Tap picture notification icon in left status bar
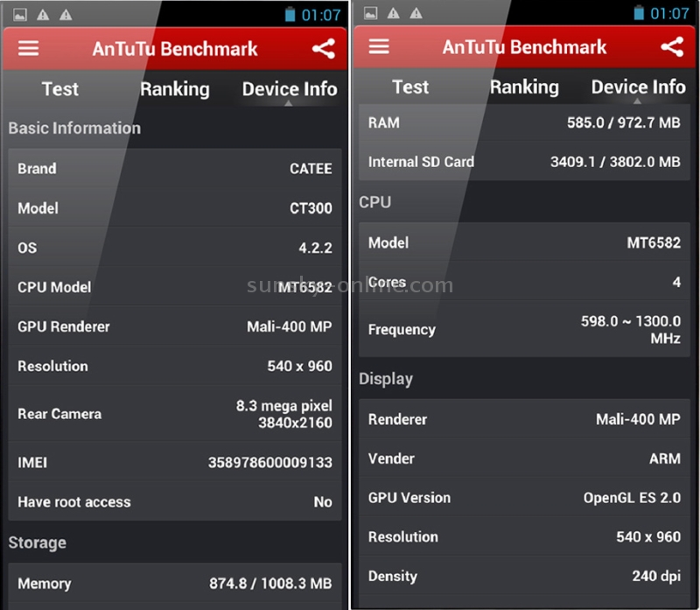This screenshot has height=610, width=700. (x=19, y=15)
